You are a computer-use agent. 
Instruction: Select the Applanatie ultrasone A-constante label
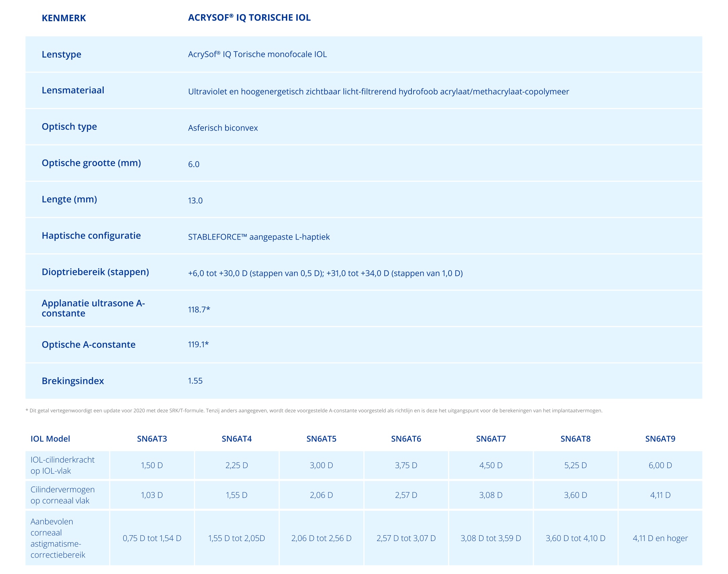click(x=93, y=308)
